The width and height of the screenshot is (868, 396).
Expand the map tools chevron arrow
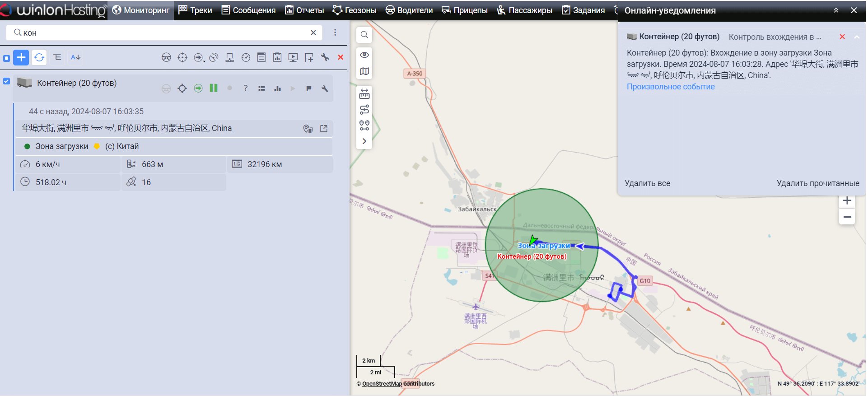click(x=364, y=141)
